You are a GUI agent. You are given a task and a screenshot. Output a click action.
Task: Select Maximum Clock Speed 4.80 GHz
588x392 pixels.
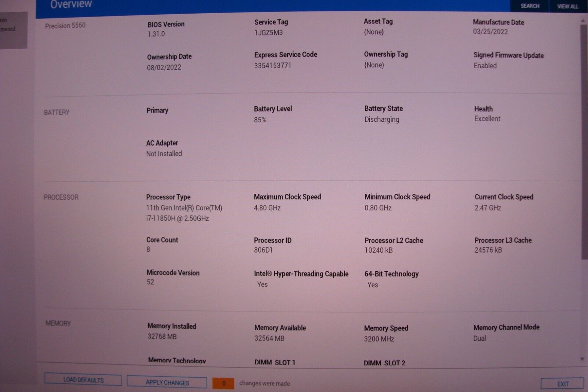coord(267,208)
